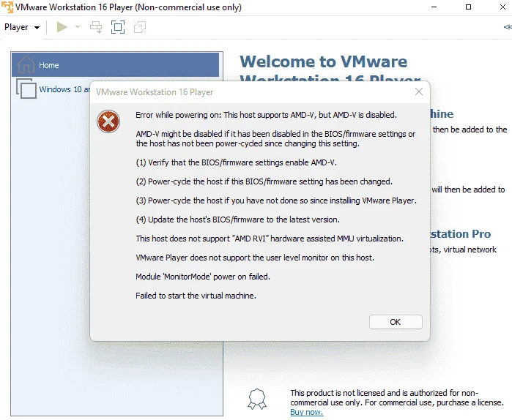Click the 'AMD RVI' not supported line

(270, 239)
